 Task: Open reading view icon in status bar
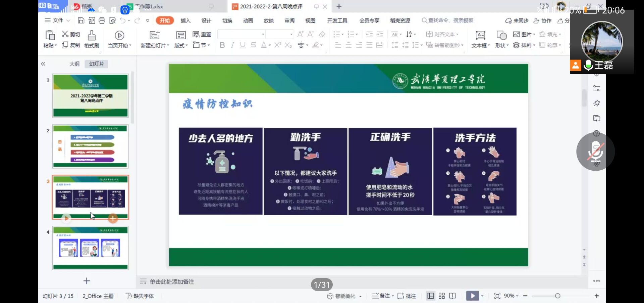(452, 296)
